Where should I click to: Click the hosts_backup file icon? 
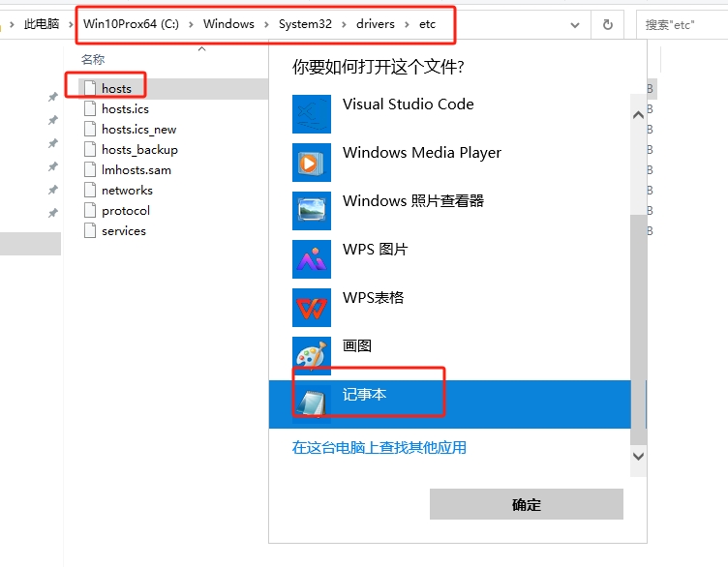[x=90, y=149]
